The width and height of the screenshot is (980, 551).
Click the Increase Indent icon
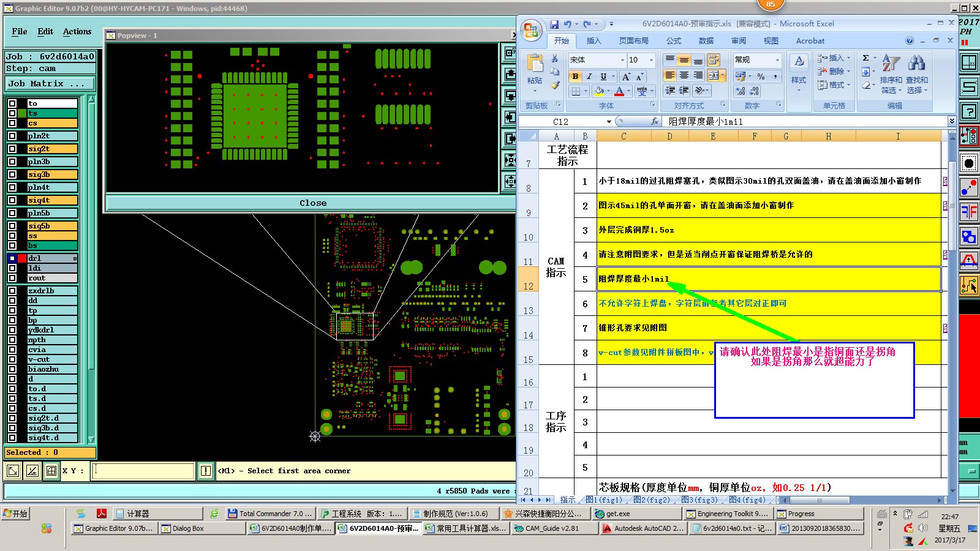pyautogui.click(x=684, y=91)
